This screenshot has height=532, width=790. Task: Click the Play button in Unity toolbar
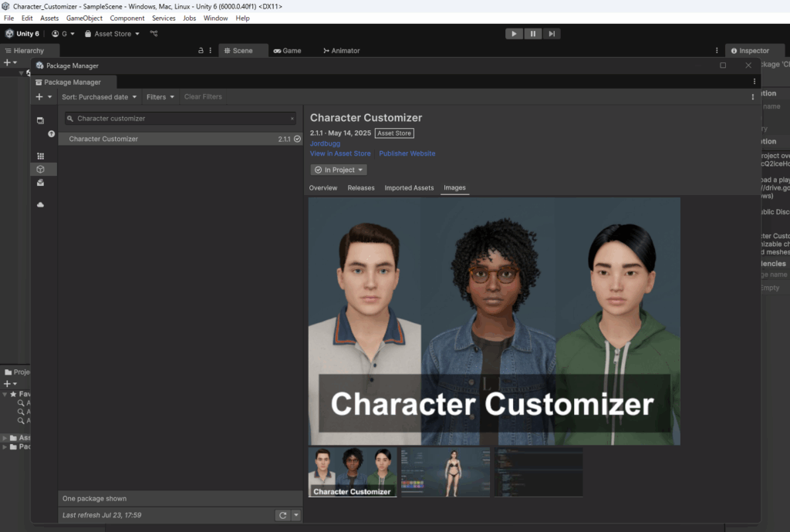pos(514,34)
